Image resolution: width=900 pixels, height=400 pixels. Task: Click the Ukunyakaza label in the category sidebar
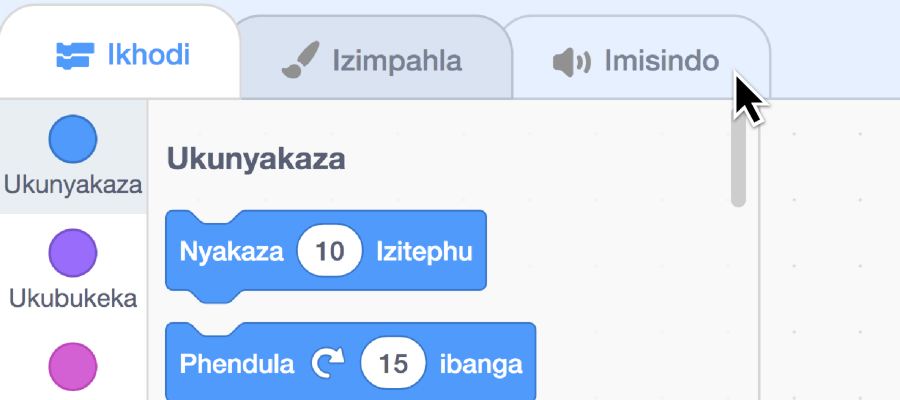click(x=73, y=185)
